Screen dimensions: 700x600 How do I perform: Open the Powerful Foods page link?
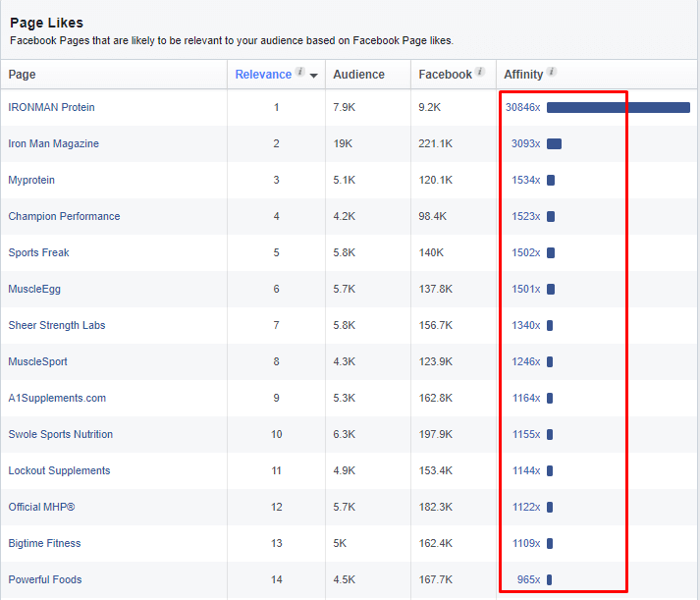pos(45,579)
